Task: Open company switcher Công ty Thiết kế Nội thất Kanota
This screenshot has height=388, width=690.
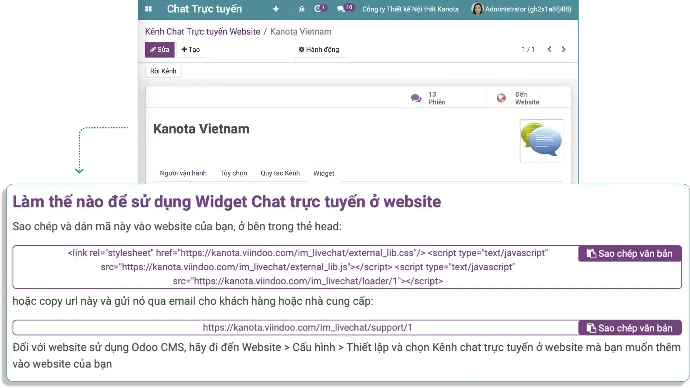Action: [x=410, y=9]
